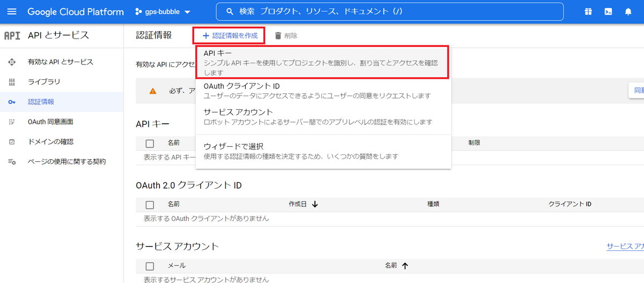This screenshot has width=644, height=283.
Task: Click the search magnifier icon
Action: tap(230, 11)
